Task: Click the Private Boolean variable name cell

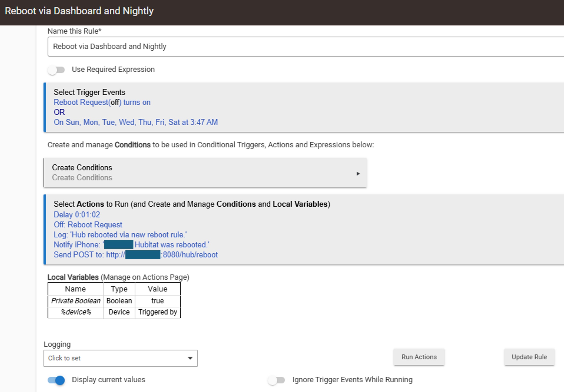Action: pyautogui.click(x=76, y=301)
